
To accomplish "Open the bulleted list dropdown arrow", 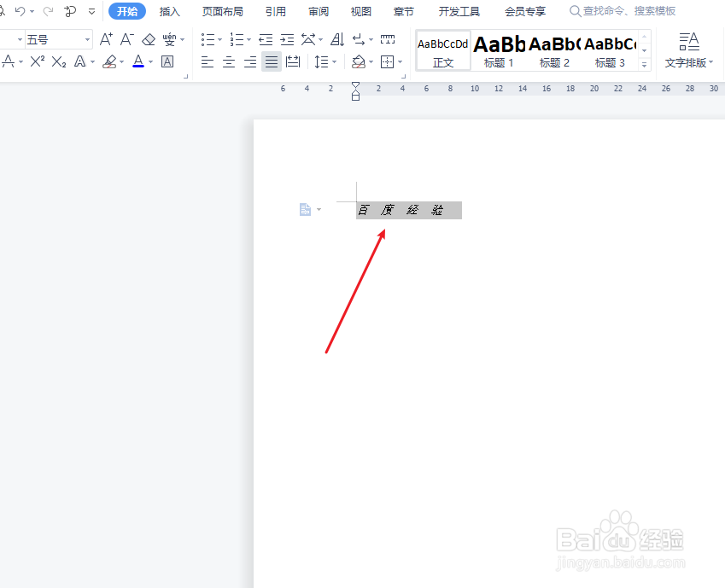I will [219, 40].
